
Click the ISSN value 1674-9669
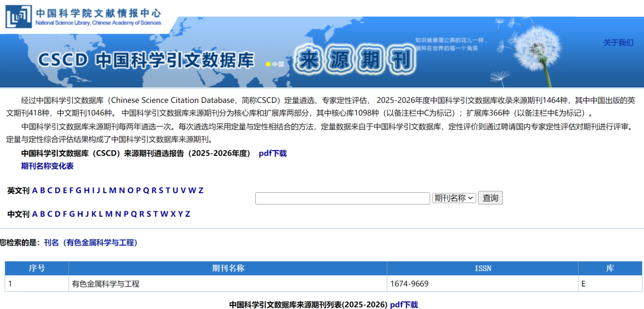coord(409,284)
